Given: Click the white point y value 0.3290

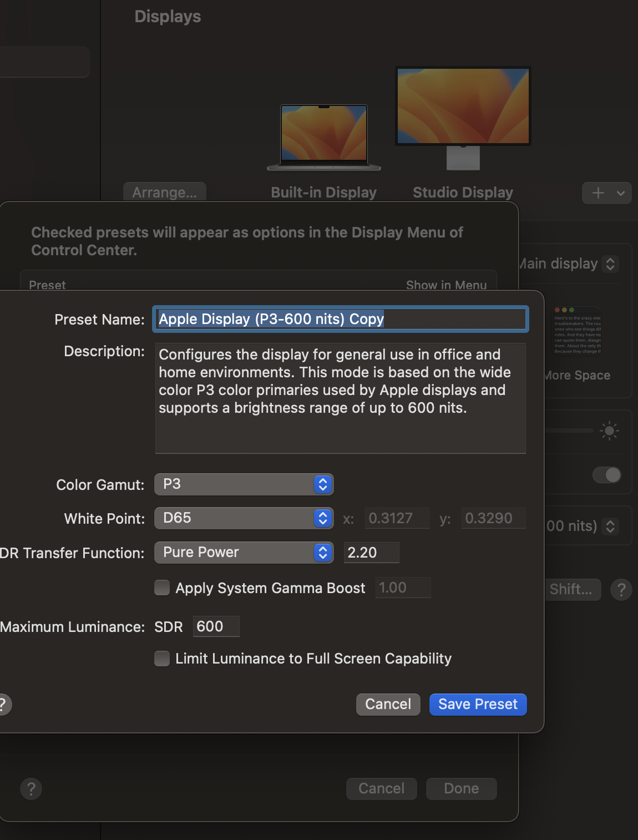Looking at the screenshot, I should (x=493, y=518).
